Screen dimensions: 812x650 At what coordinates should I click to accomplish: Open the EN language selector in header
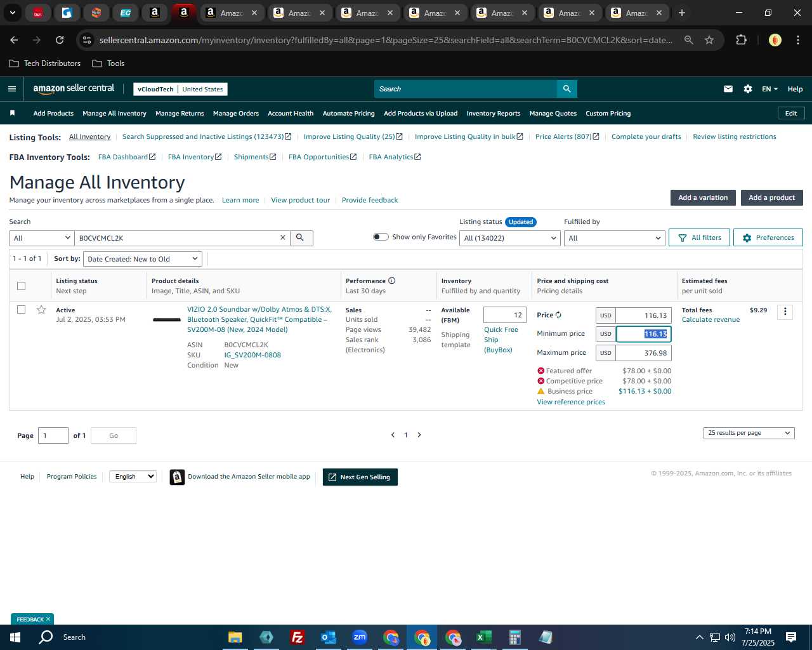pos(769,89)
